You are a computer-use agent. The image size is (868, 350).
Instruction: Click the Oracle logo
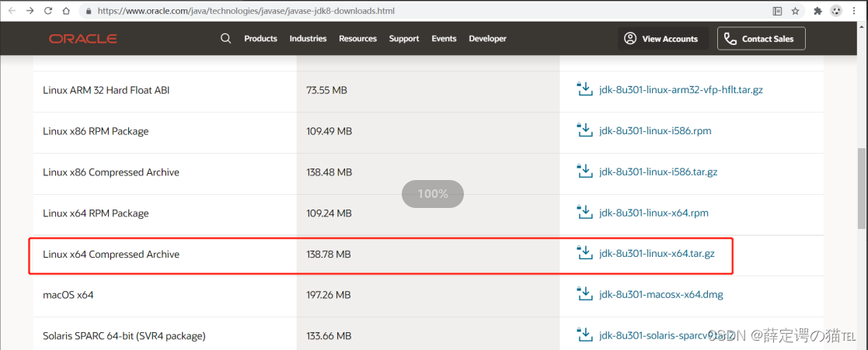[82, 39]
